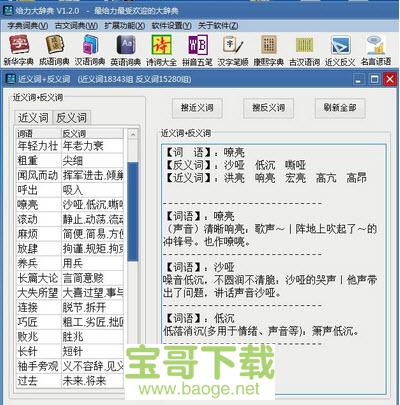
Task: Click the 【词语】：低沉 definition heading
Action: point(200,318)
